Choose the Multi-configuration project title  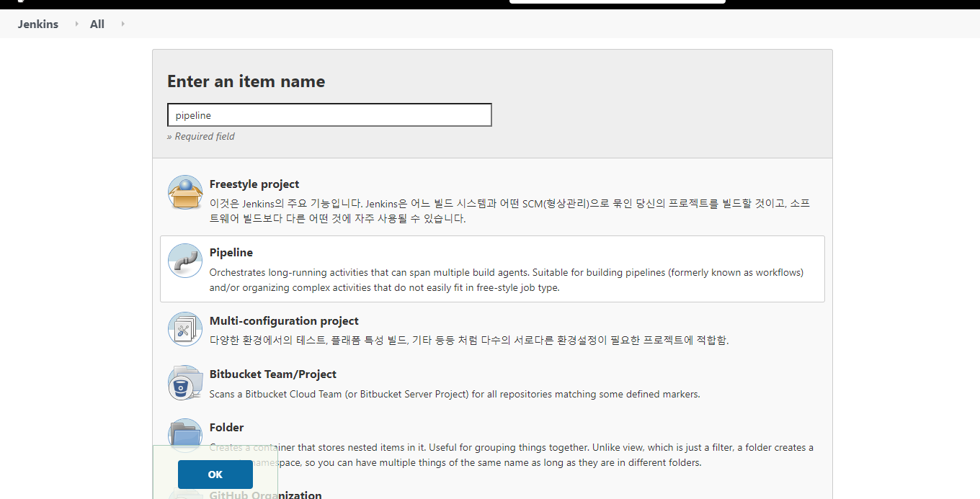(284, 321)
